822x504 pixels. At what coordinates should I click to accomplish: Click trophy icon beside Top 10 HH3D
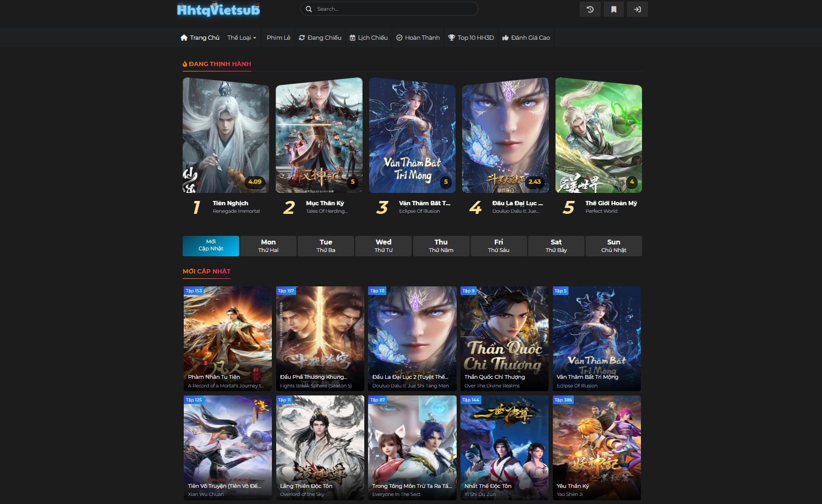452,38
